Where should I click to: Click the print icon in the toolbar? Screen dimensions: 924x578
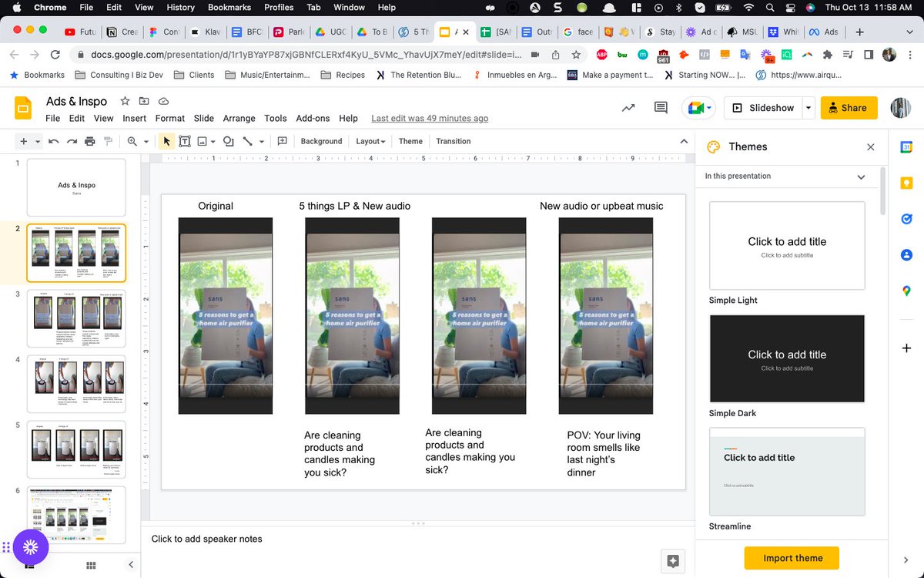tap(90, 141)
